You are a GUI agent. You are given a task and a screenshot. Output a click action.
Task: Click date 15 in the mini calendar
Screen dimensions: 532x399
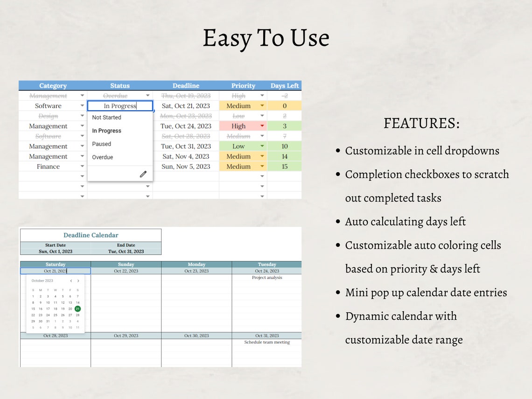click(33, 309)
